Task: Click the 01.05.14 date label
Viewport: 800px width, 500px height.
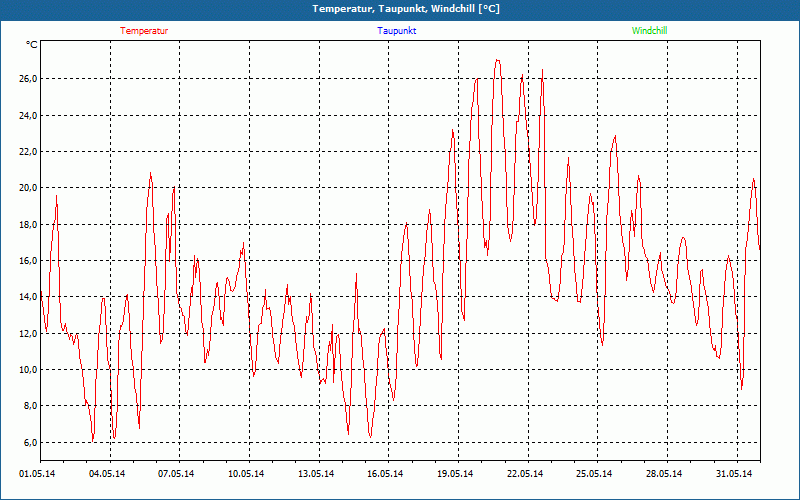Action: click(x=37, y=474)
